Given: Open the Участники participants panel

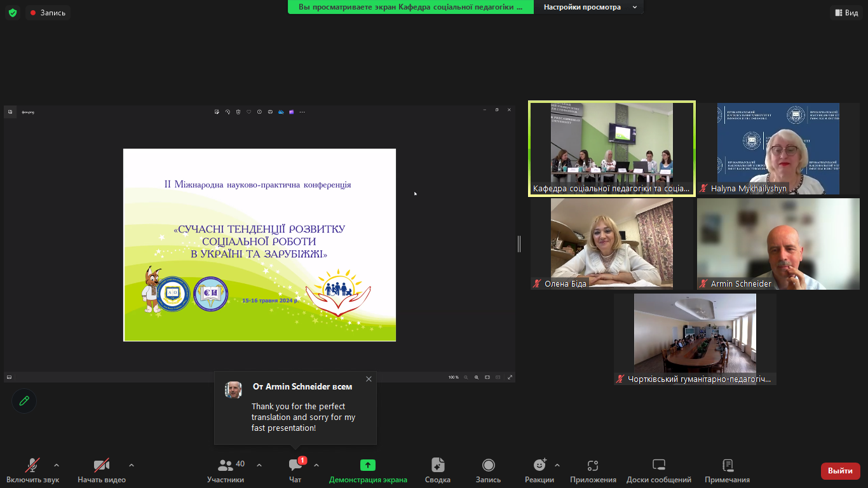Looking at the screenshot, I should pos(226,471).
